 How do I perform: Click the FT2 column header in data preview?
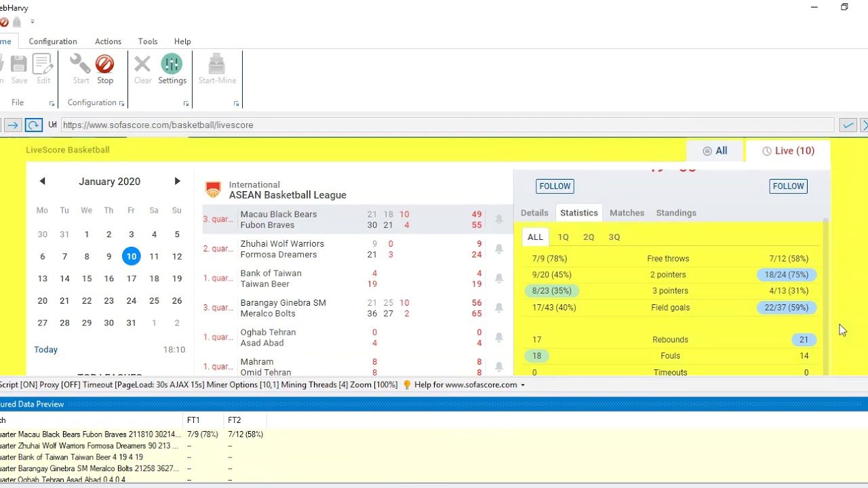click(245, 420)
